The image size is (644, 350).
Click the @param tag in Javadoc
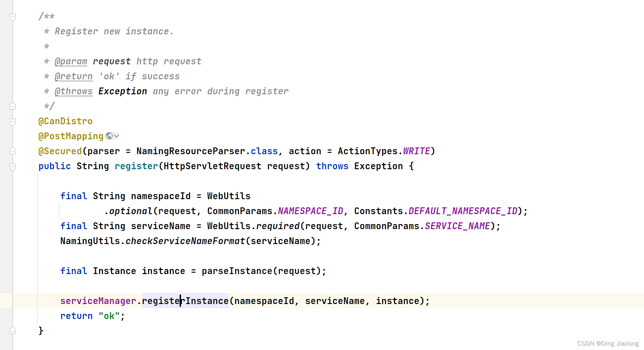tap(71, 61)
